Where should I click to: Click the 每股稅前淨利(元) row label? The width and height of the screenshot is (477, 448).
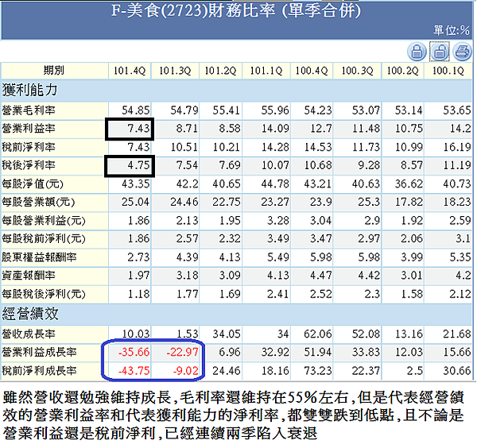pyautogui.click(x=44, y=239)
